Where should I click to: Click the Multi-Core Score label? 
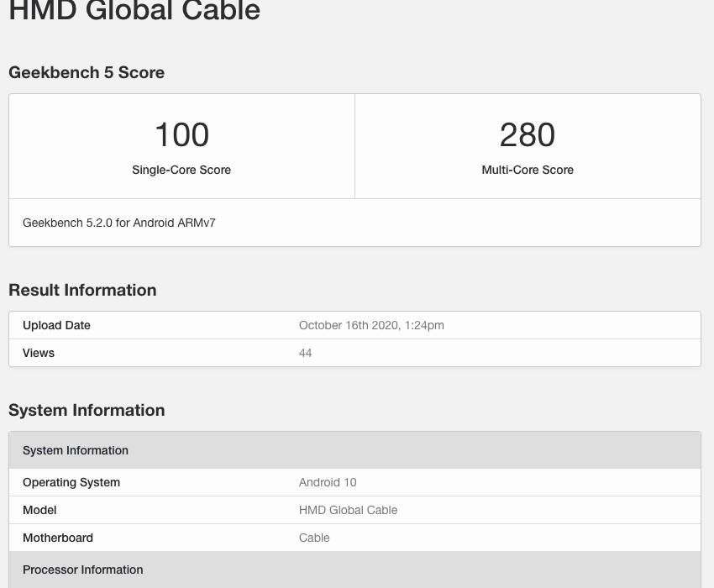click(528, 170)
